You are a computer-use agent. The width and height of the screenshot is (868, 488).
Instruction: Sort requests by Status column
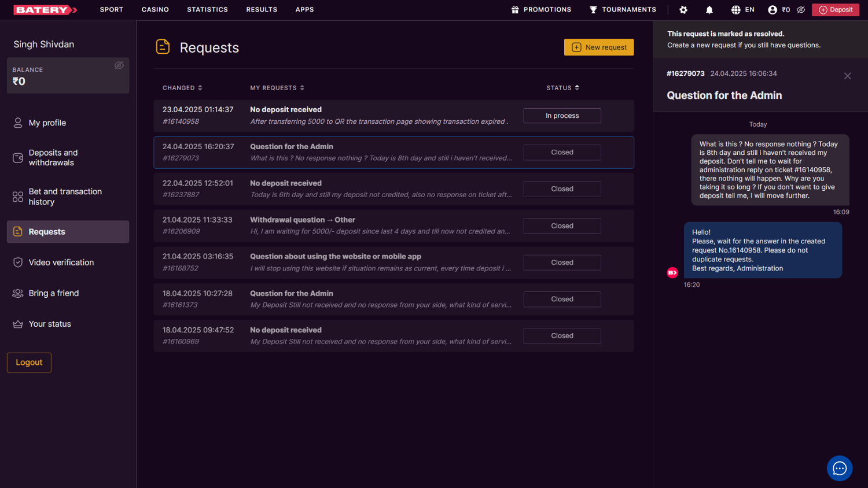(562, 88)
